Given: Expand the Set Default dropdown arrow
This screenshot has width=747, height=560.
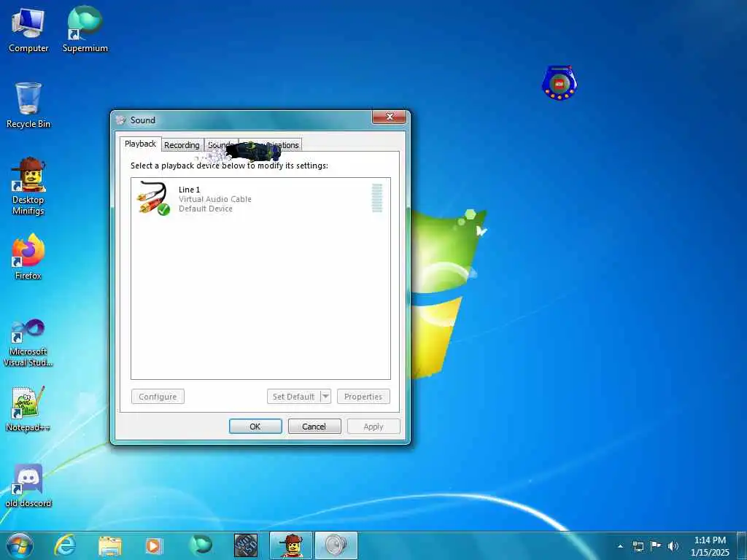Looking at the screenshot, I should [x=326, y=397].
